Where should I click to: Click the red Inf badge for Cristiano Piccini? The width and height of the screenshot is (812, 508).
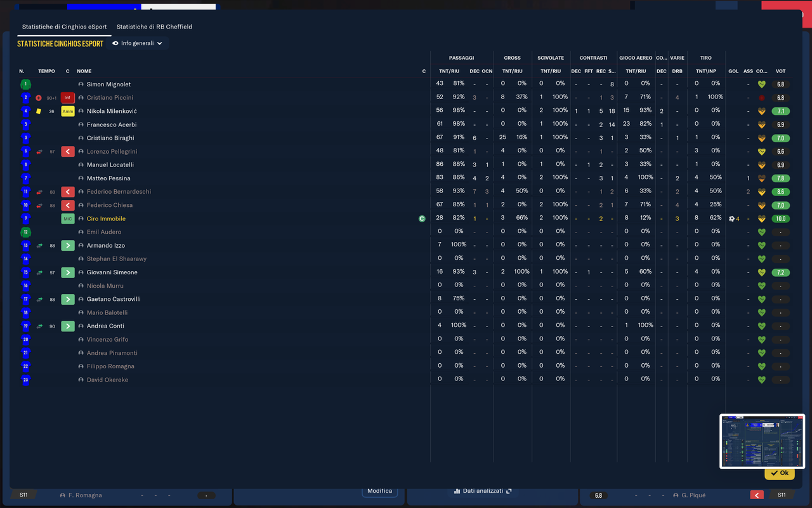[x=68, y=98]
